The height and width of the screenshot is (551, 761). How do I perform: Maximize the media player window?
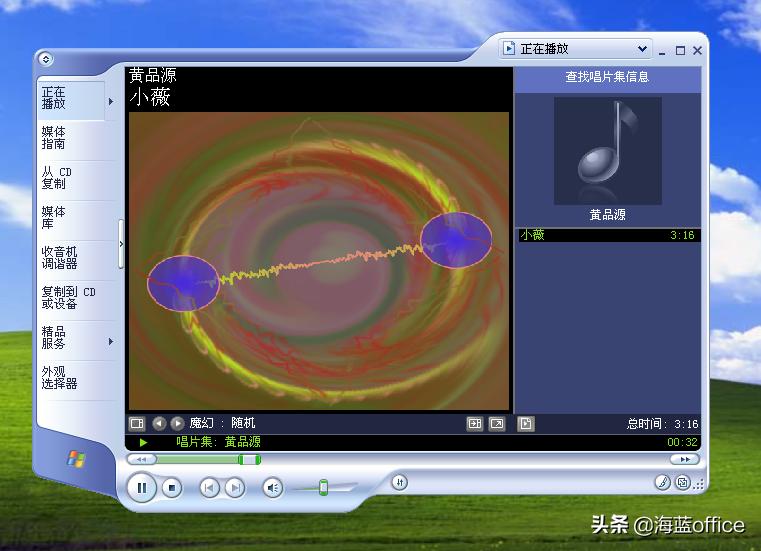(x=680, y=50)
